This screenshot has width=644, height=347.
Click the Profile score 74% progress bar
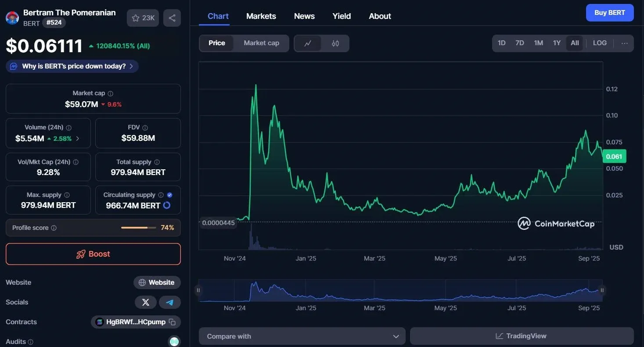pyautogui.click(x=139, y=228)
